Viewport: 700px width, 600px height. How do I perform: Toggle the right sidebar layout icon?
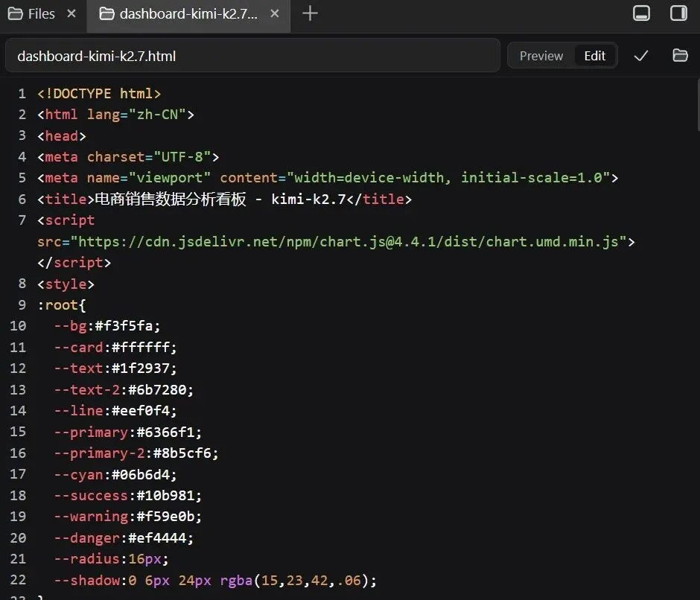(678, 13)
